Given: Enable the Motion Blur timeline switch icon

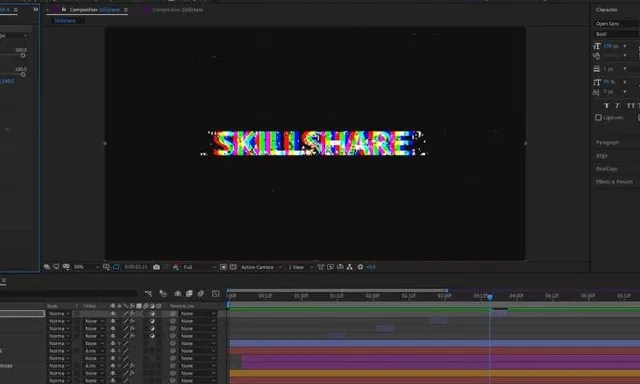Looking at the screenshot, I should click(x=201, y=294).
